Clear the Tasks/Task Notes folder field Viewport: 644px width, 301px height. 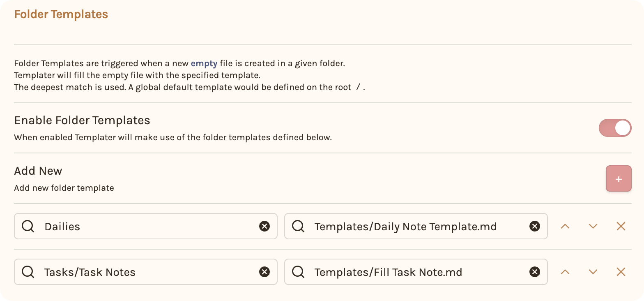pos(264,272)
